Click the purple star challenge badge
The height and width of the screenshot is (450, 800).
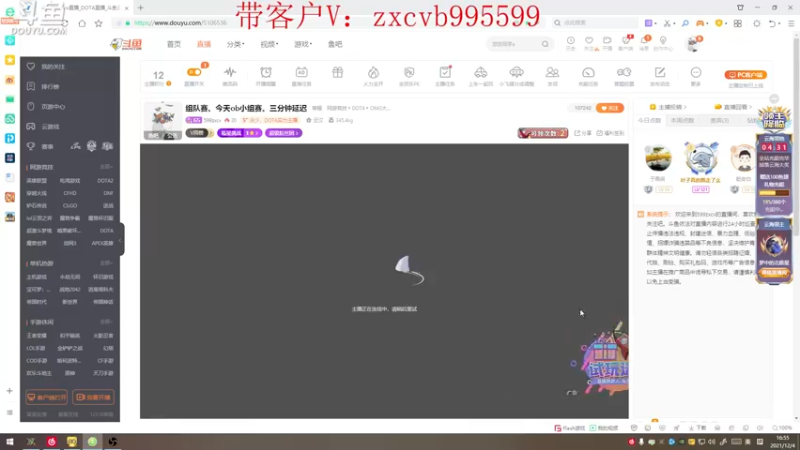tap(239, 133)
